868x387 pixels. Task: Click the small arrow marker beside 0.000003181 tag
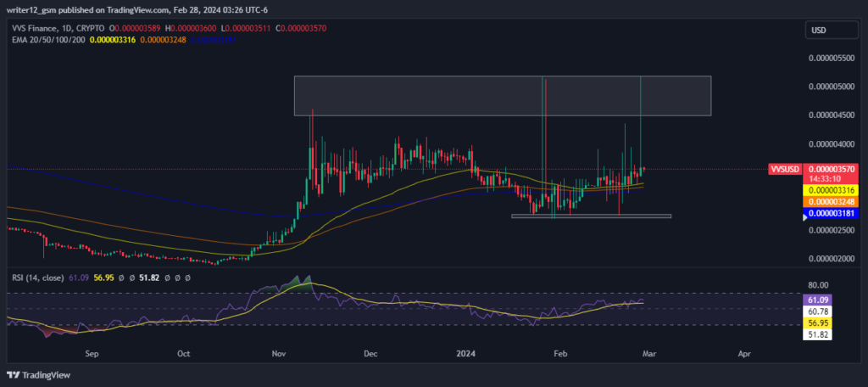tap(805, 218)
